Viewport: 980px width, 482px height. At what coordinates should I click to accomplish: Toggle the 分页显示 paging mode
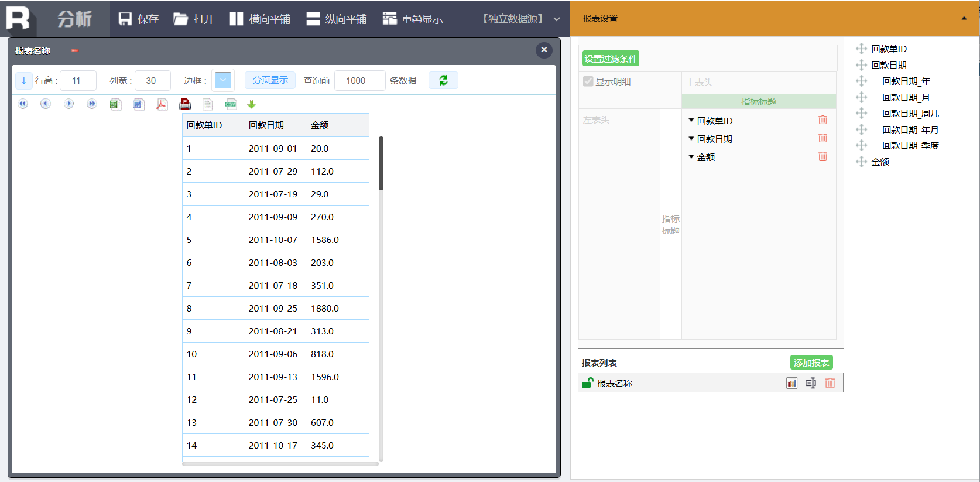270,80
